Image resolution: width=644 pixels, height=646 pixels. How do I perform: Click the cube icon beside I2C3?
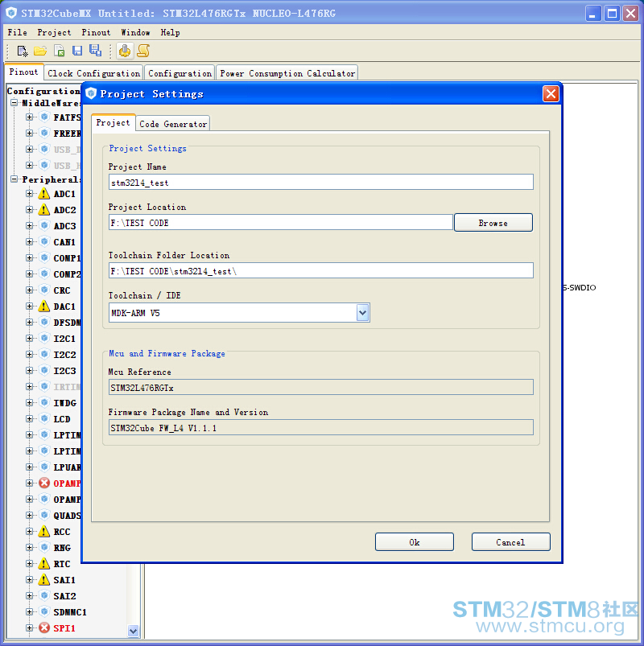tap(44, 370)
